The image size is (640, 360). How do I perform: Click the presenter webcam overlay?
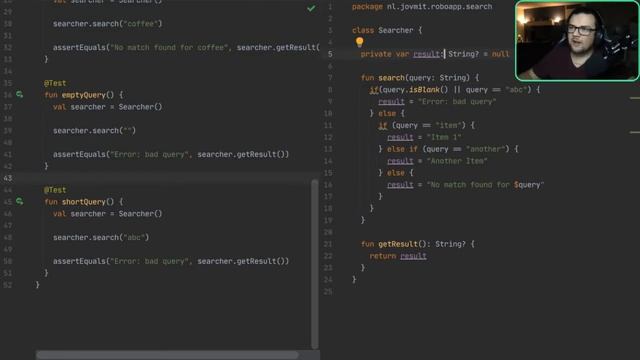[577, 40]
